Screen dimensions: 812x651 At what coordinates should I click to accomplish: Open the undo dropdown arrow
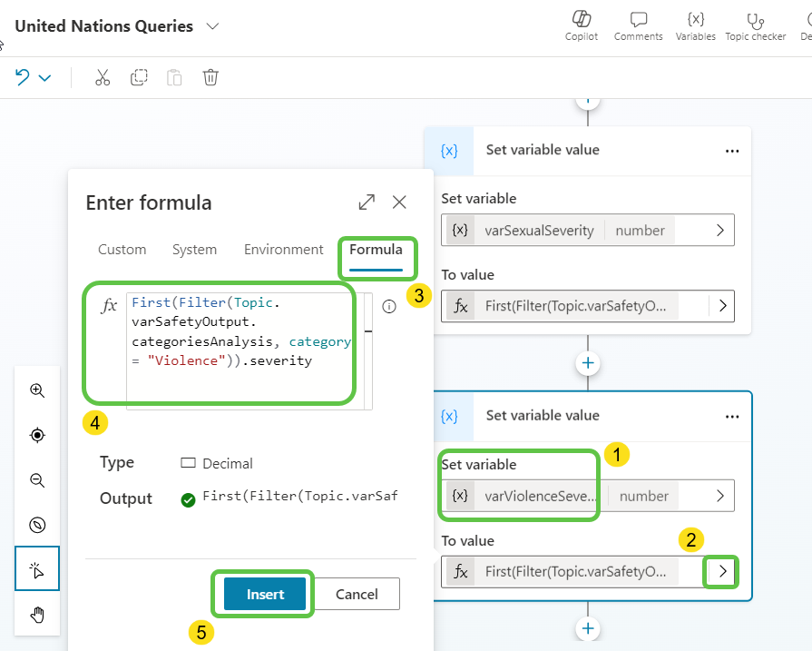(x=44, y=78)
